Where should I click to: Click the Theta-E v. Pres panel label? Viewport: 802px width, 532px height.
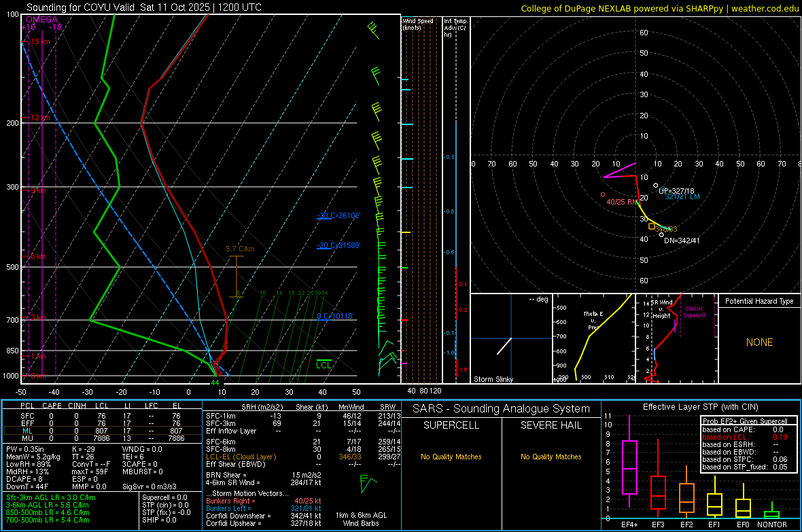[593, 320]
